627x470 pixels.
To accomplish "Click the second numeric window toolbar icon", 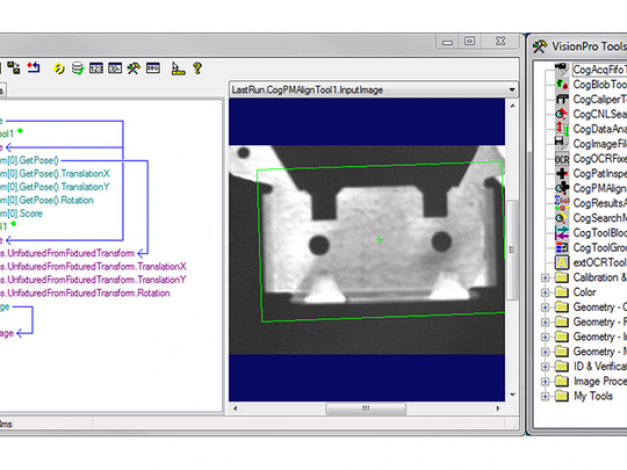I will (x=115, y=68).
